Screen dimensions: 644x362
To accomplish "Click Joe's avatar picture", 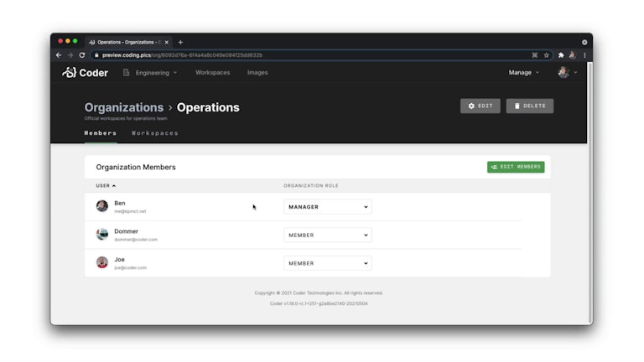I will pos(102,262).
